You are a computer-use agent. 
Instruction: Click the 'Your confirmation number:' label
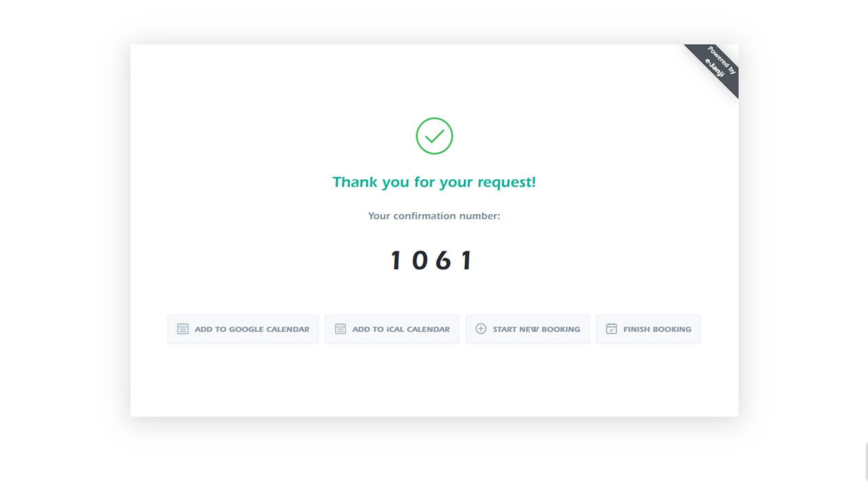click(x=434, y=216)
